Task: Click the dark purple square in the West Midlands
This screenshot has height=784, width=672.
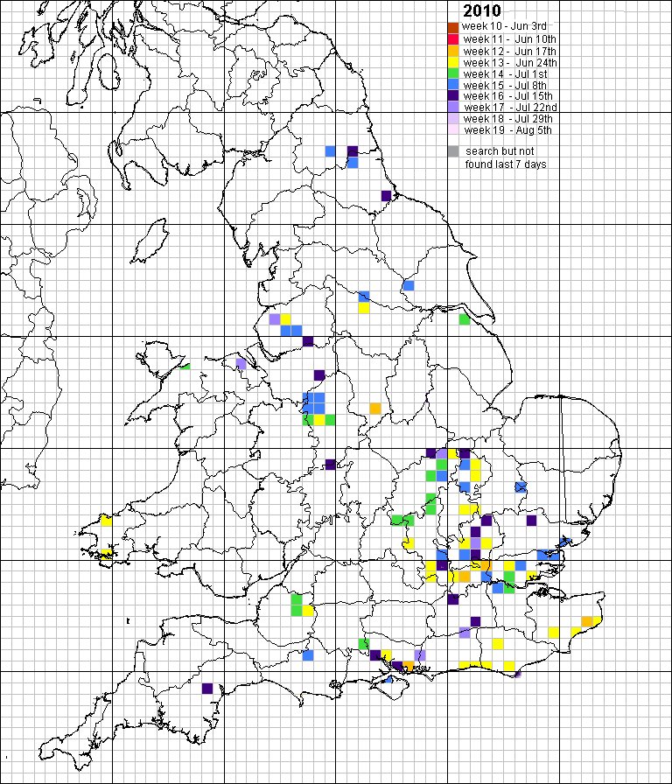Action: point(330,465)
